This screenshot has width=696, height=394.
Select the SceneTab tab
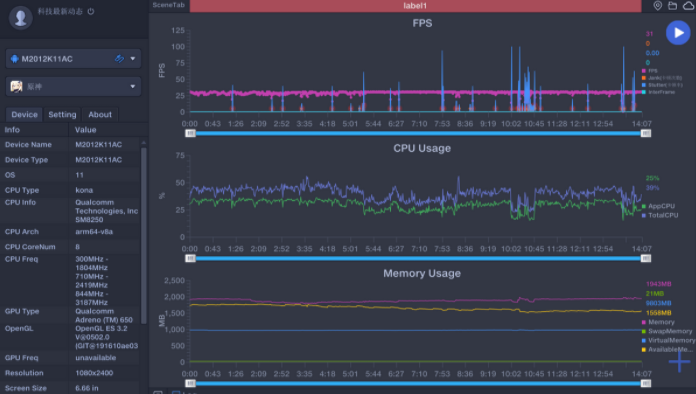[x=169, y=5]
